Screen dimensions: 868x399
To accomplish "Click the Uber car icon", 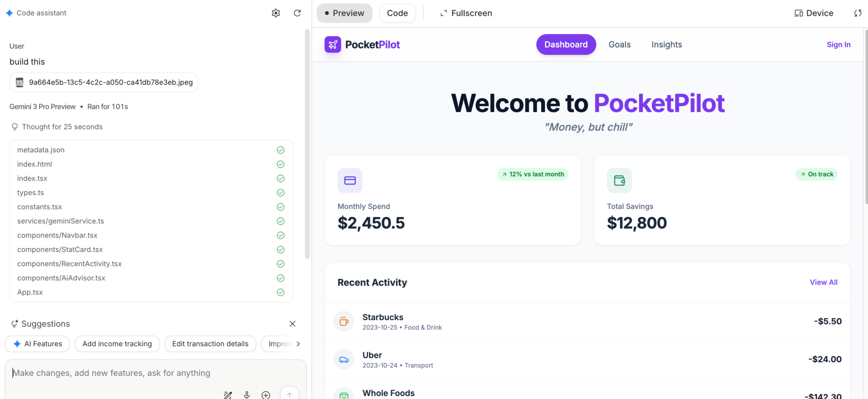I will click(344, 360).
